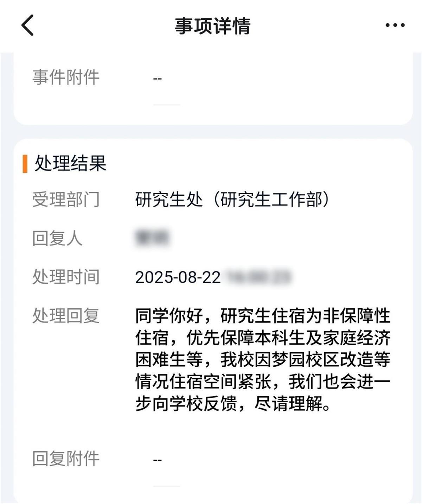Select the dashes under 事件附件

point(157,78)
